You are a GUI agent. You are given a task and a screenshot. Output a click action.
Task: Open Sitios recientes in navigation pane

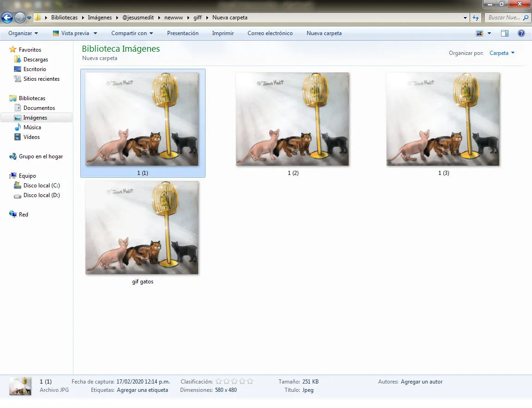point(42,78)
